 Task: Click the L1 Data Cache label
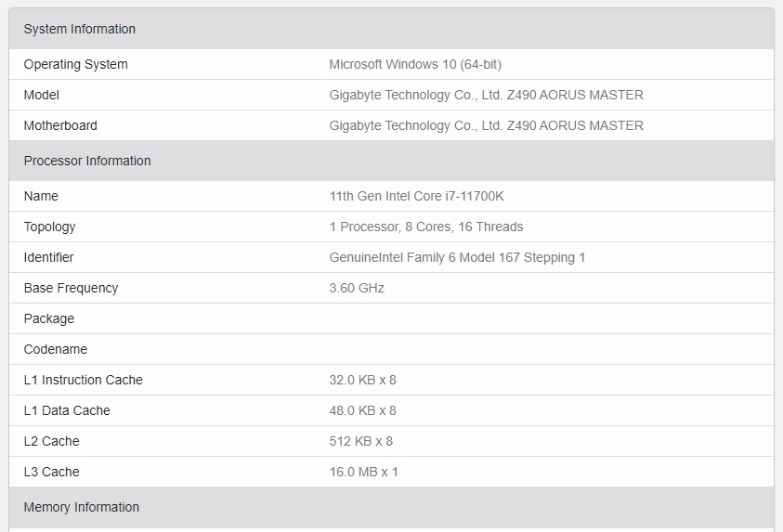click(x=67, y=410)
